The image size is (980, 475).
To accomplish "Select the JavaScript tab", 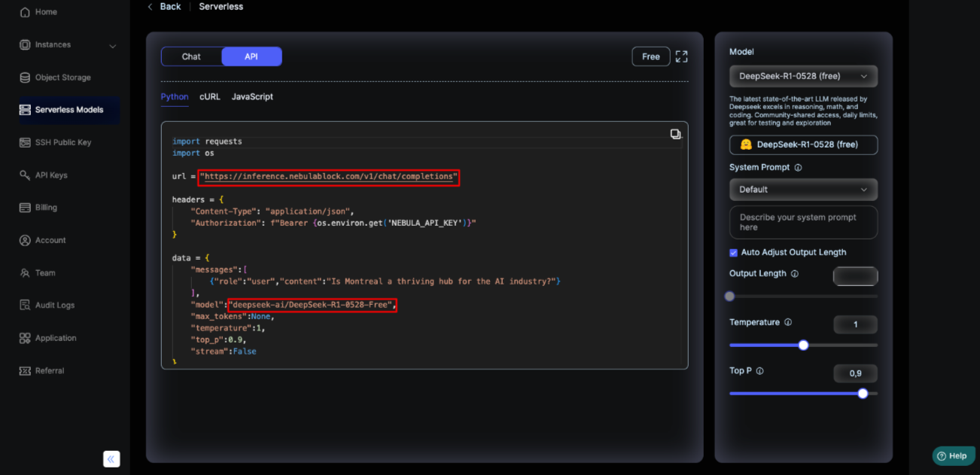I will tap(252, 97).
